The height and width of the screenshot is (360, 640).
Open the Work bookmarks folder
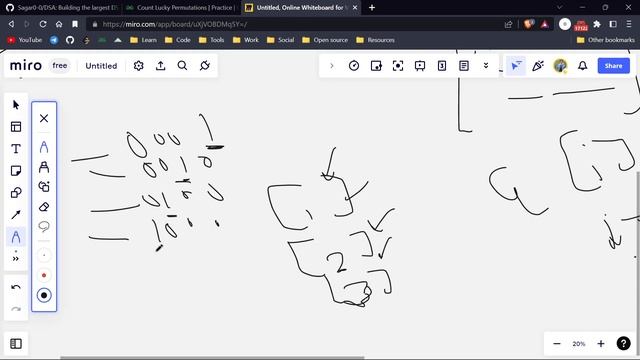[x=246, y=40]
